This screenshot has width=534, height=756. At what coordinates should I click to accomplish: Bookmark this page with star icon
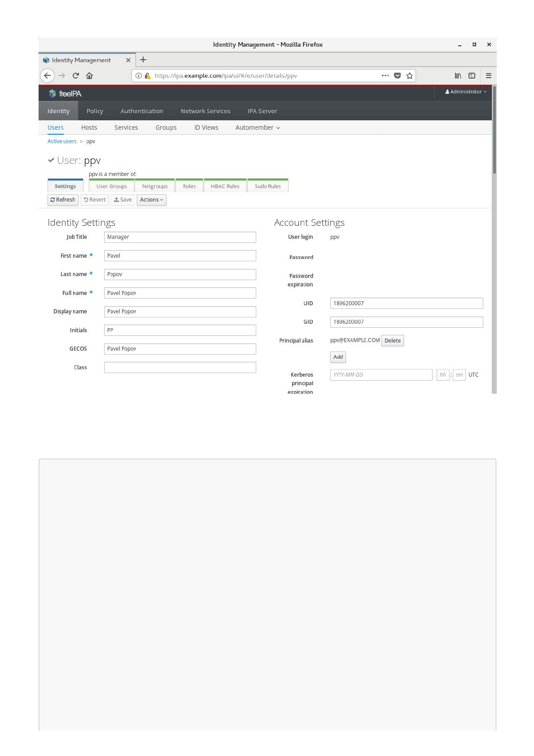point(409,75)
